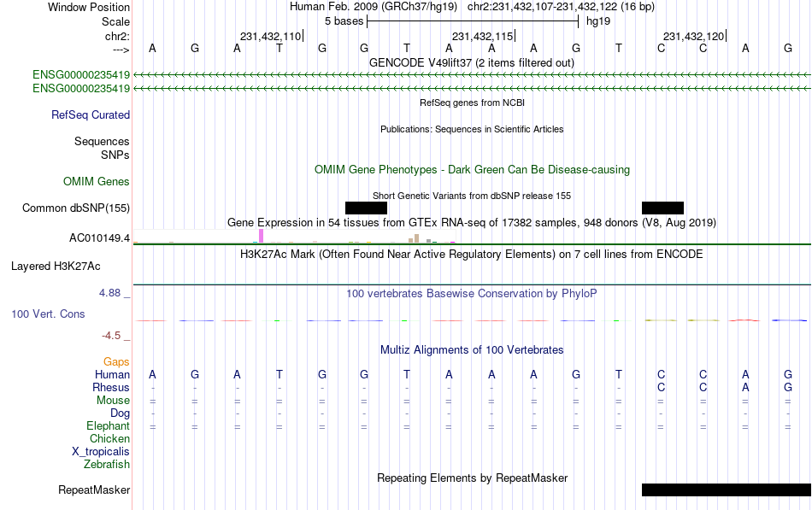Open OMIM Gene Phenotypes track title
Screen dimensions: 812x510
click(472, 169)
